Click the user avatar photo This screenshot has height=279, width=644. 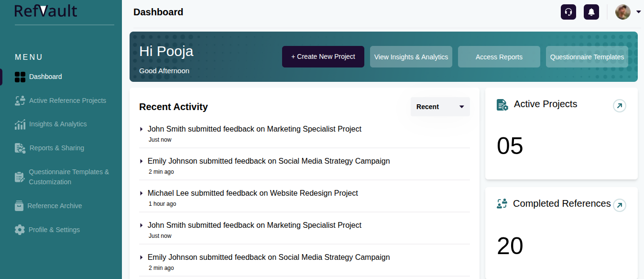tap(623, 12)
